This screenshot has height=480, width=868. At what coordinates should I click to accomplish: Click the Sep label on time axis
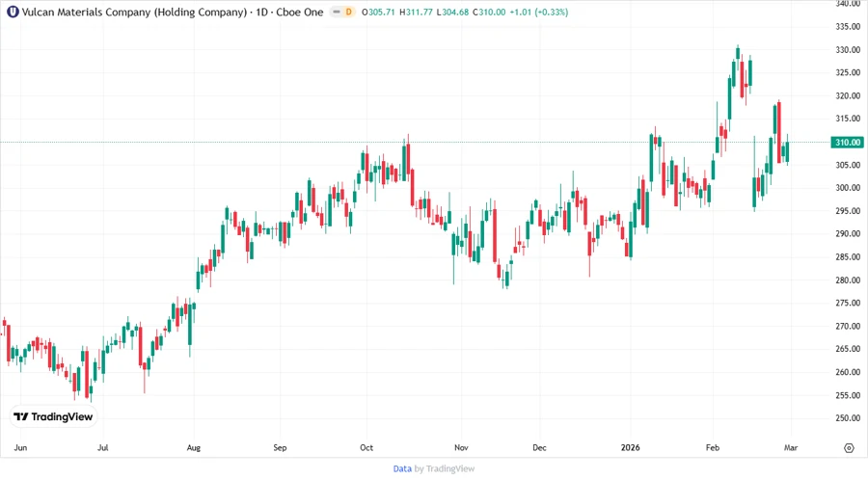point(280,447)
